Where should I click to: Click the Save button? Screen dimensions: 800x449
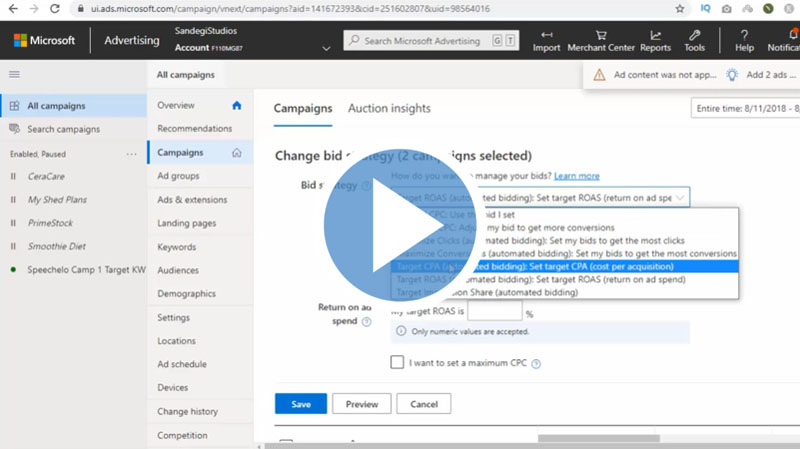tap(301, 404)
